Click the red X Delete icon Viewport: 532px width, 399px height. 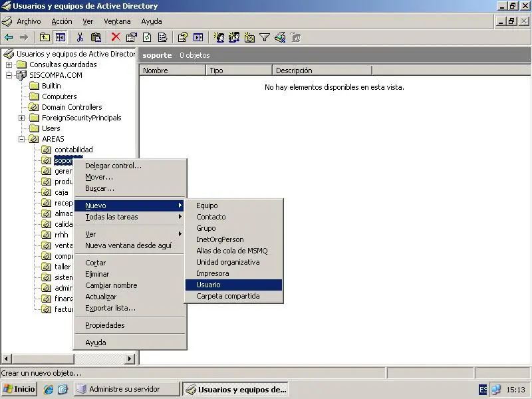(x=116, y=37)
